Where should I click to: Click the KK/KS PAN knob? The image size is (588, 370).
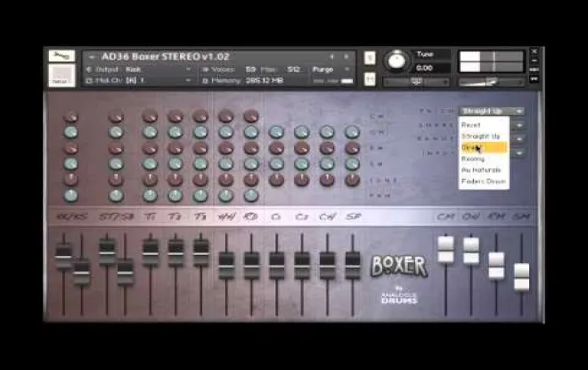(x=71, y=195)
